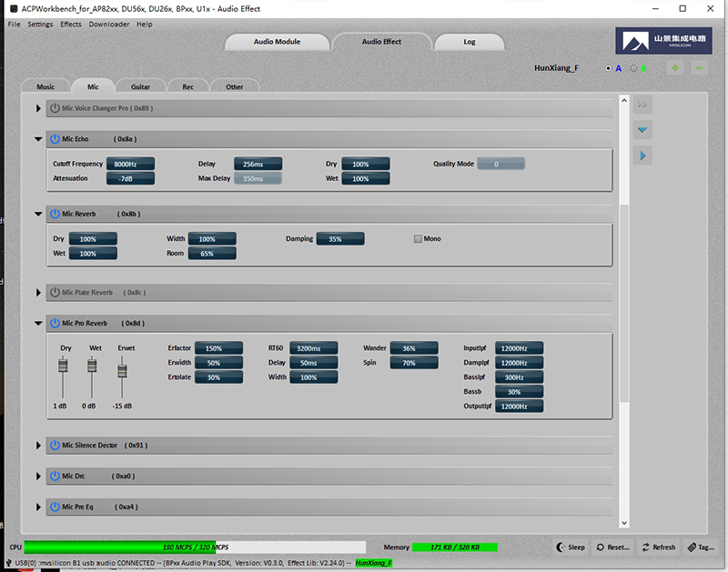Image resolution: width=728 pixels, height=572 pixels.
Task: Toggle the Mic Reverb power icon
Action: [x=55, y=214]
